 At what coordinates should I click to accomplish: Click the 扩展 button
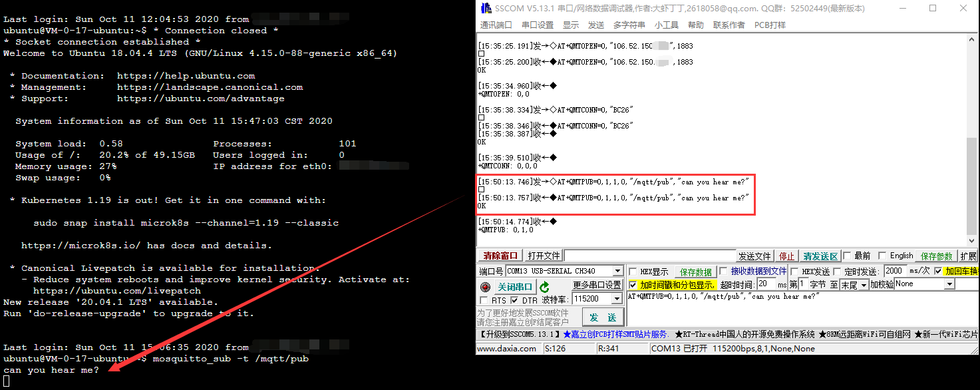coord(969,256)
